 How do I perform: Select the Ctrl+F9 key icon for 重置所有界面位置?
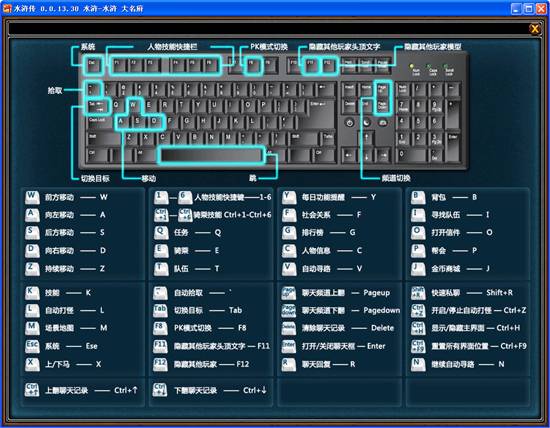click(x=418, y=346)
